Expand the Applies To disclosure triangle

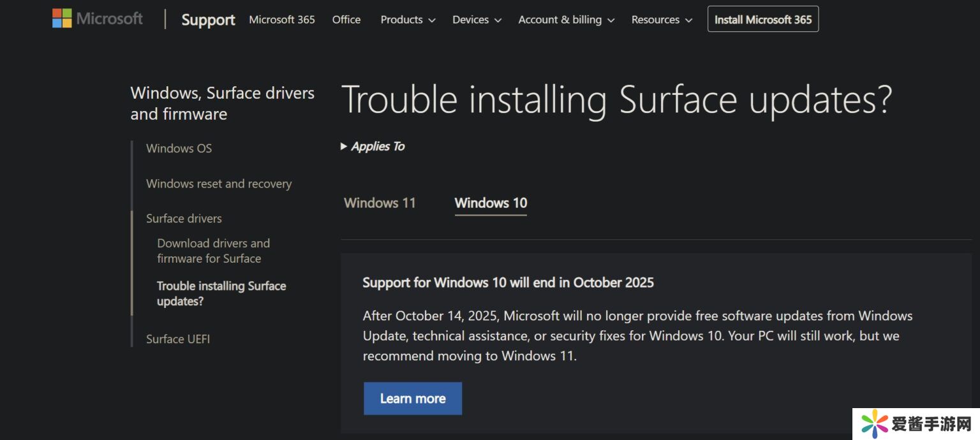pos(345,147)
